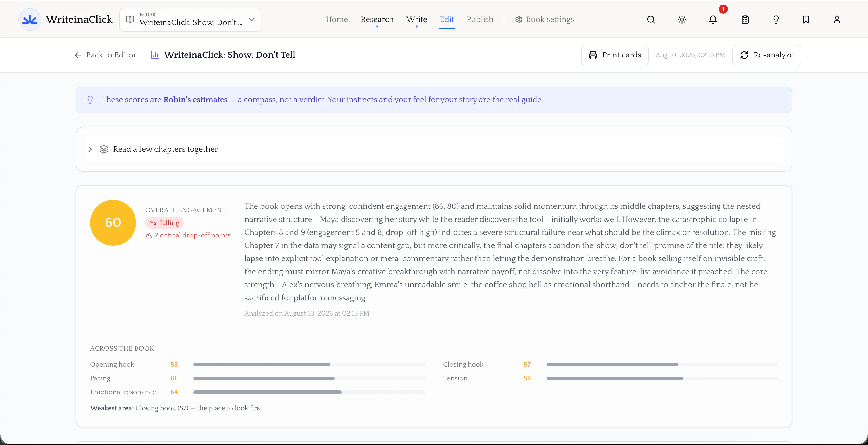868x445 pixels.
Task: Click the Closing hook score 57
Action: [527, 364]
